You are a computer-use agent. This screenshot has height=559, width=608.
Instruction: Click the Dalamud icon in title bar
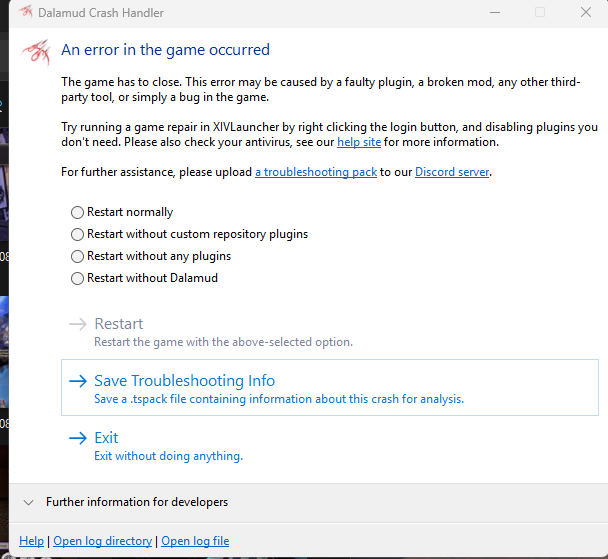[26, 12]
